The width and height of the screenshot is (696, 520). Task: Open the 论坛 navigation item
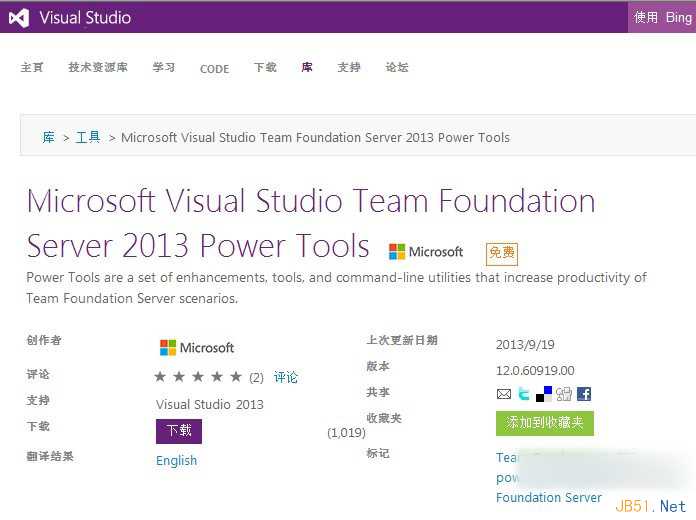point(397,68)
